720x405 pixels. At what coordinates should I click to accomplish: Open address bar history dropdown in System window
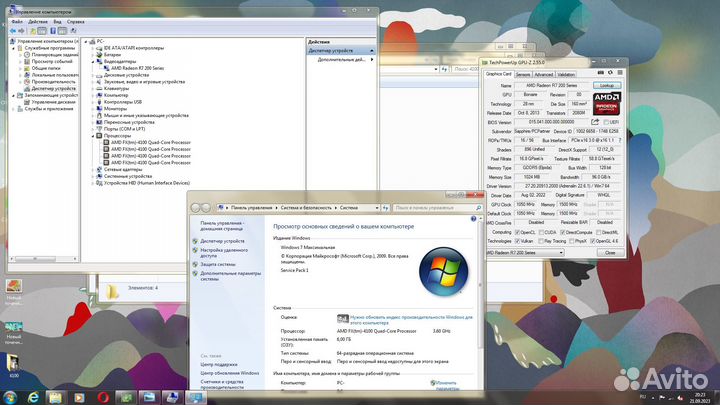point(377,208)
